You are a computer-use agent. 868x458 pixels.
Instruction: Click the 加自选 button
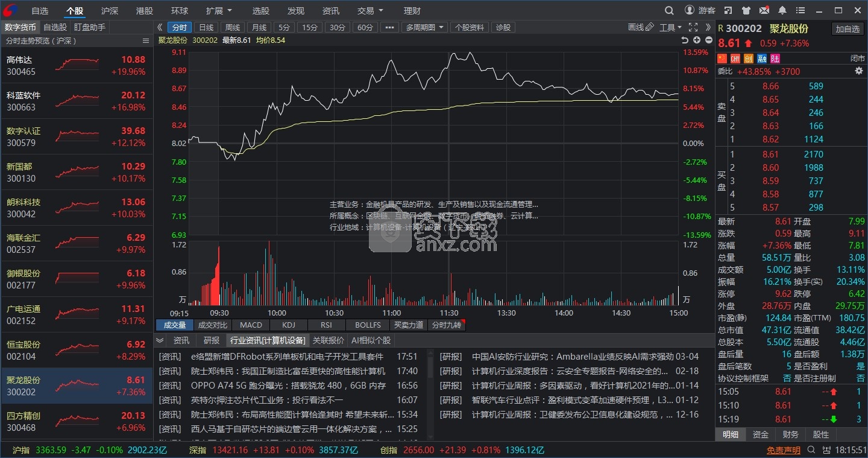[x=848, y=29]
